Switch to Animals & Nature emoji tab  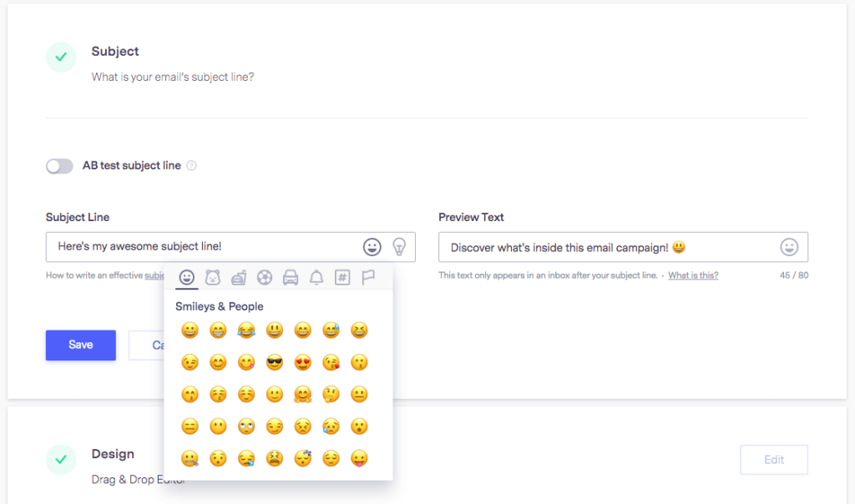[213, 277]
